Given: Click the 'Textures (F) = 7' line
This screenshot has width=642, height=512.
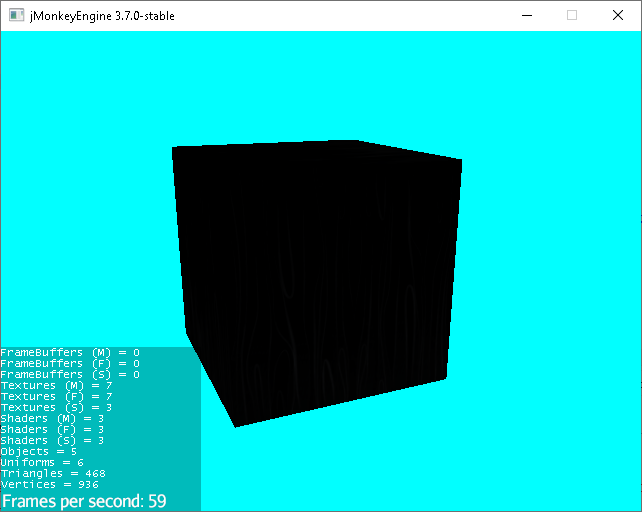Looking at the screenshot, I should click(56, 397).
